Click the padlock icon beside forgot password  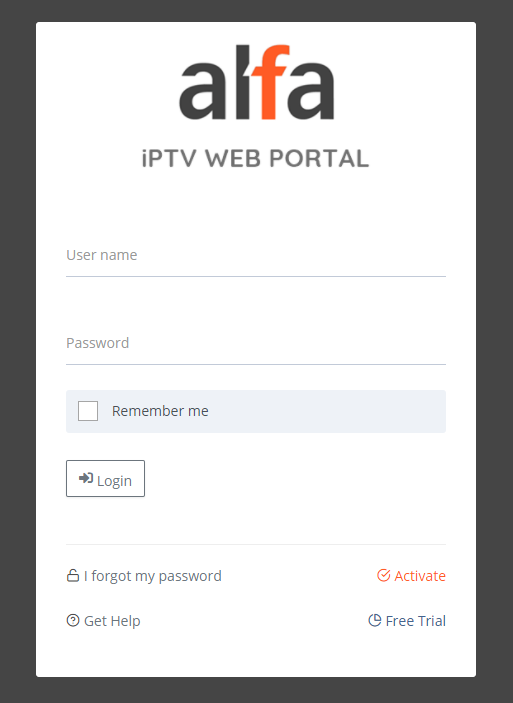(73, 575)
